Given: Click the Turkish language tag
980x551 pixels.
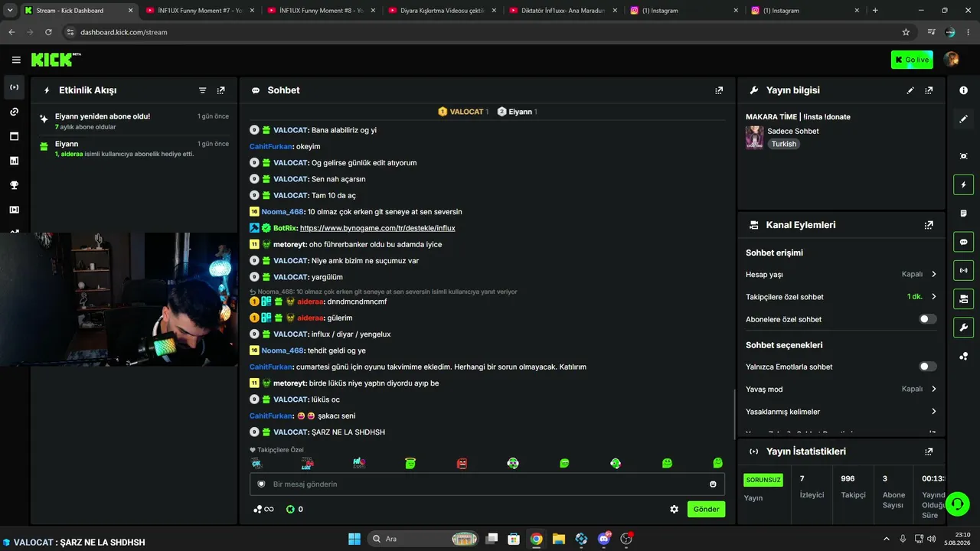Looking at the screenshot, I should tap(783, 144).
